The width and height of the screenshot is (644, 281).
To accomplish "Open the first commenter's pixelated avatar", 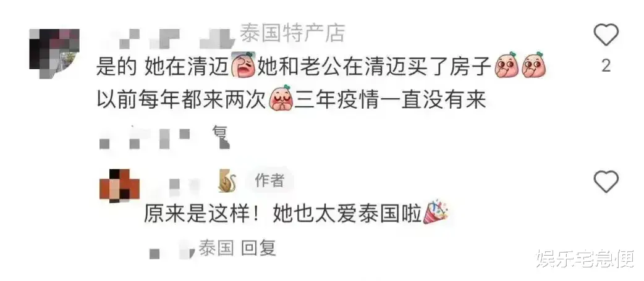I will (x=54, y=53).
